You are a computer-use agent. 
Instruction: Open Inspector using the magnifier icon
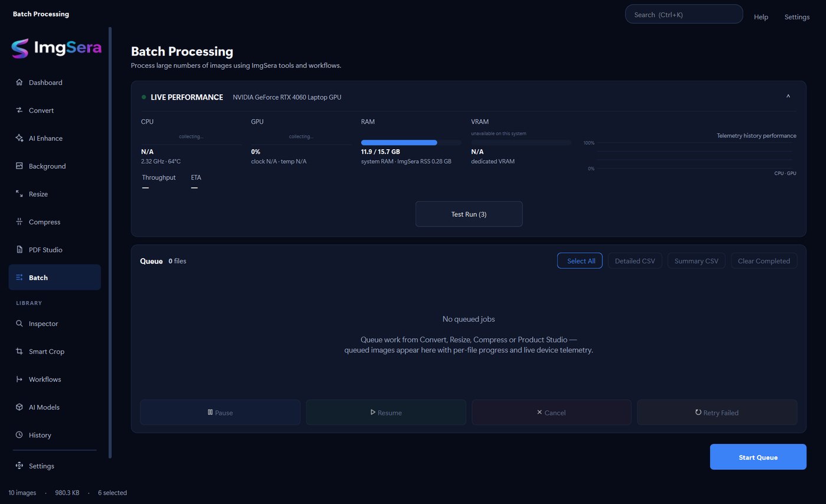[x=19, y=324]
